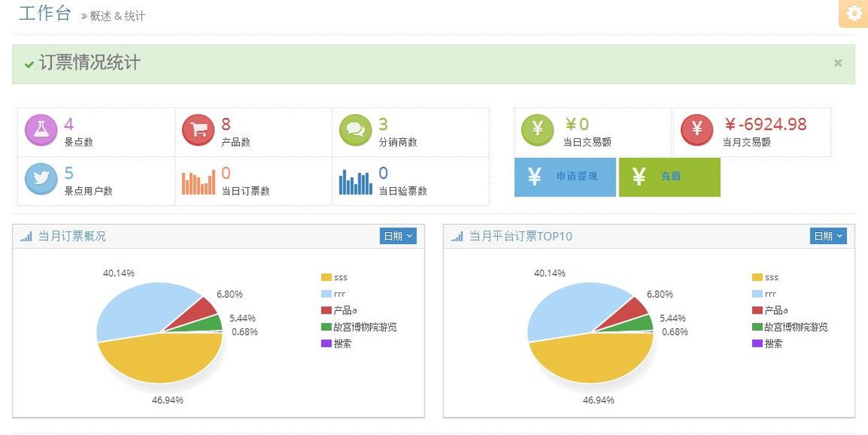Viewport: 868px width, 435px height.
Task: Click the purple flask icon for 景点数
Action: (41, 130)
